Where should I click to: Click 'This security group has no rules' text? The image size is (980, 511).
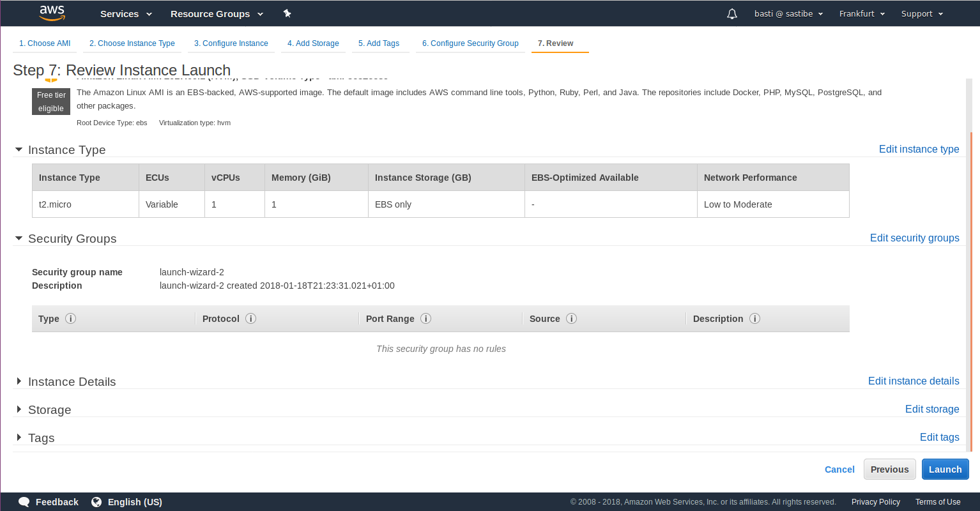[x=441, y=349]
